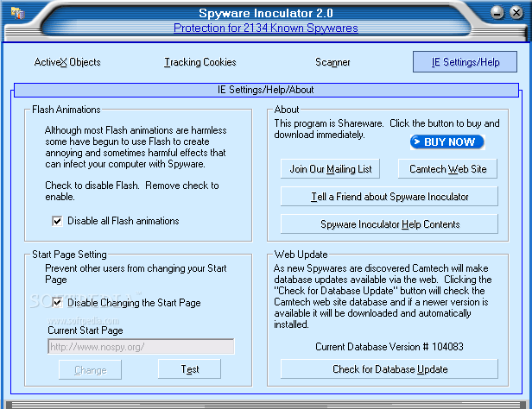Minimize the Spyware Inoculator window
This screenshot has width=532, height=409.
click(x=497, y=13)
